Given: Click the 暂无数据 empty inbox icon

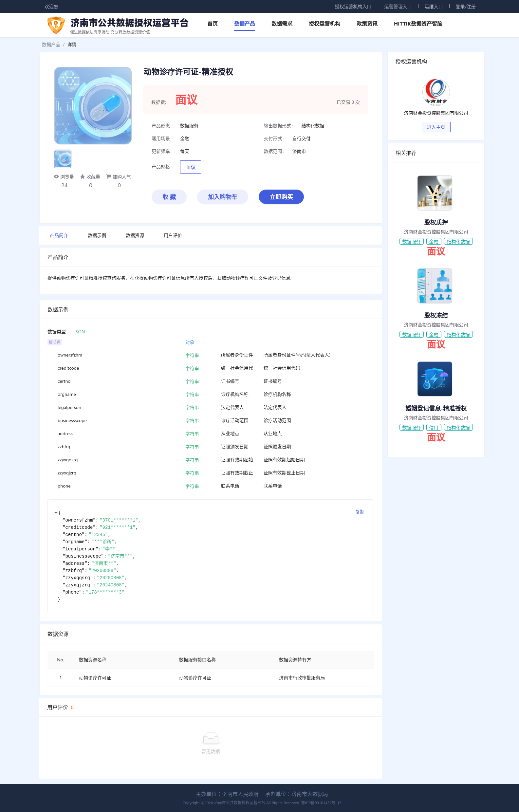Looking at the screenshot, I should 211,738.
